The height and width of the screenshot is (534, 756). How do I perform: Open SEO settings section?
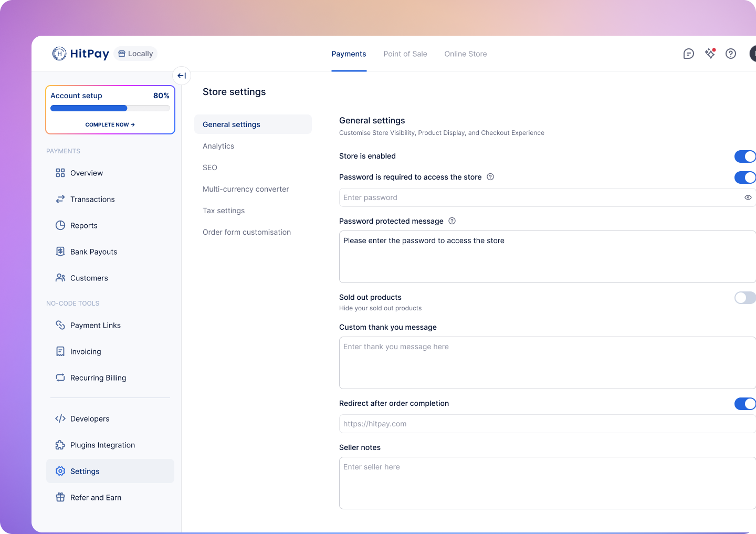[210, 167]
